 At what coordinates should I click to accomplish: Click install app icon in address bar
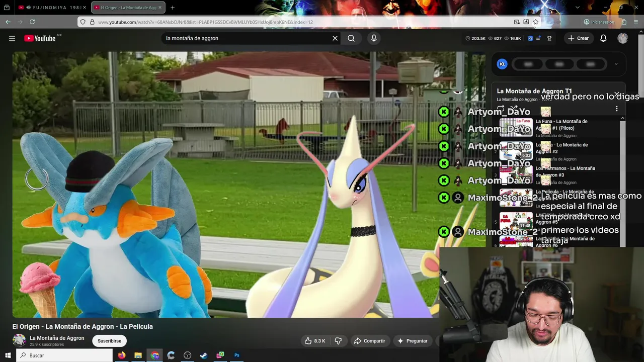pyautogui.click(x=526, y=22)
